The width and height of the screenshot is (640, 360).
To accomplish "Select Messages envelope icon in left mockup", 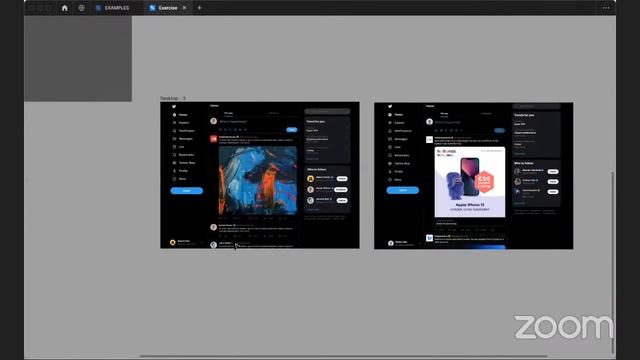I will coord(174,139).
